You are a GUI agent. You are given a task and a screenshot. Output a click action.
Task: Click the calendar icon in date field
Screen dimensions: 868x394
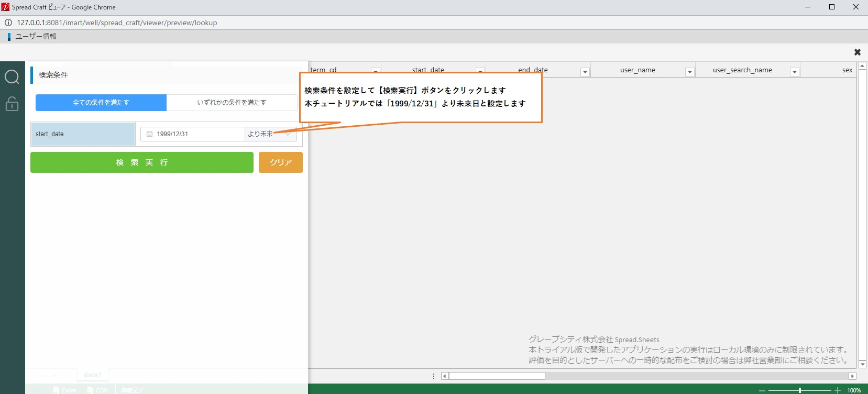tap(149, 134)
